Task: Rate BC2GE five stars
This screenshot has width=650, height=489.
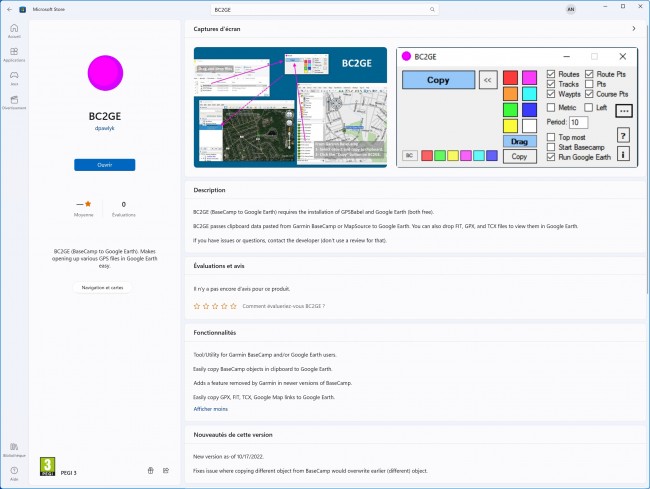Action: [x=233, y=306]
